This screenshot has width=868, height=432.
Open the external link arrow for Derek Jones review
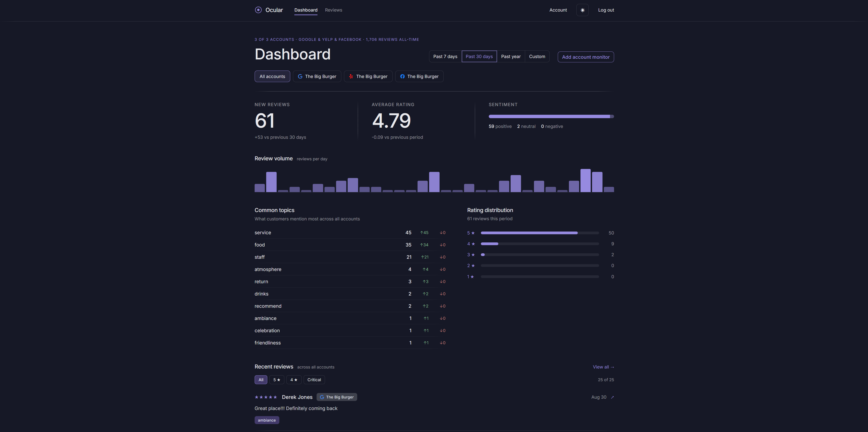click(x=612, y=397)
